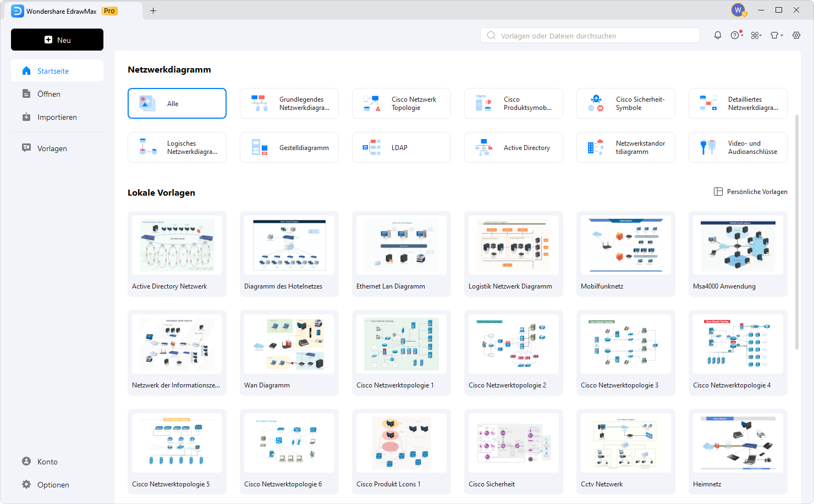Screen dimensions: 814x504
Task: Open Cisco Netzwerktopologie 3 template
Action: [626, 353]
